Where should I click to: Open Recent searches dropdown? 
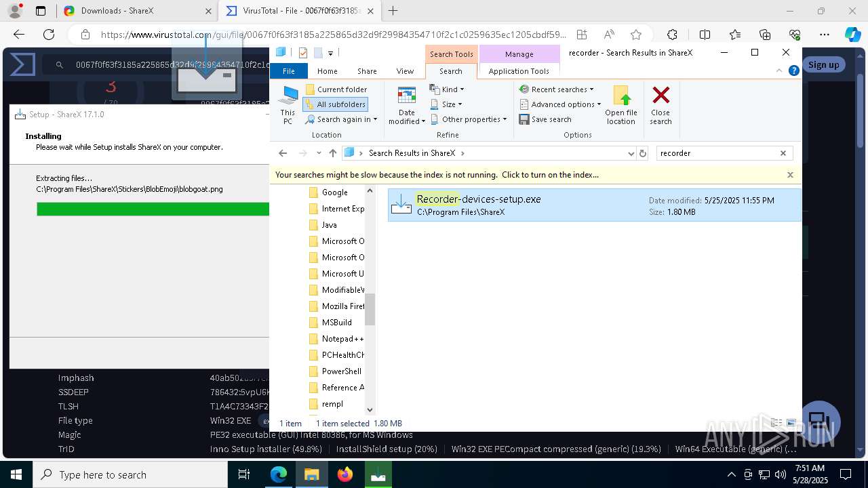coord(557,89)
